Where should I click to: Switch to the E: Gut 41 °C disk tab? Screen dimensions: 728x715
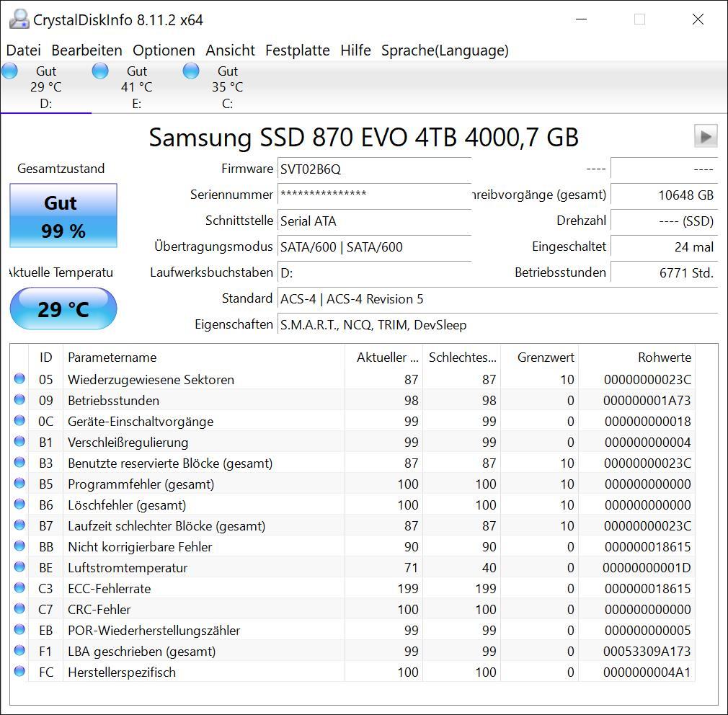pyautogui.click(x=136, y=87)
